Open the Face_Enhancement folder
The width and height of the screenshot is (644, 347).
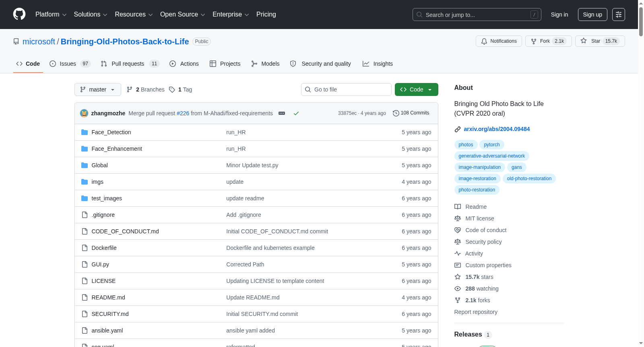click(117, 149)
